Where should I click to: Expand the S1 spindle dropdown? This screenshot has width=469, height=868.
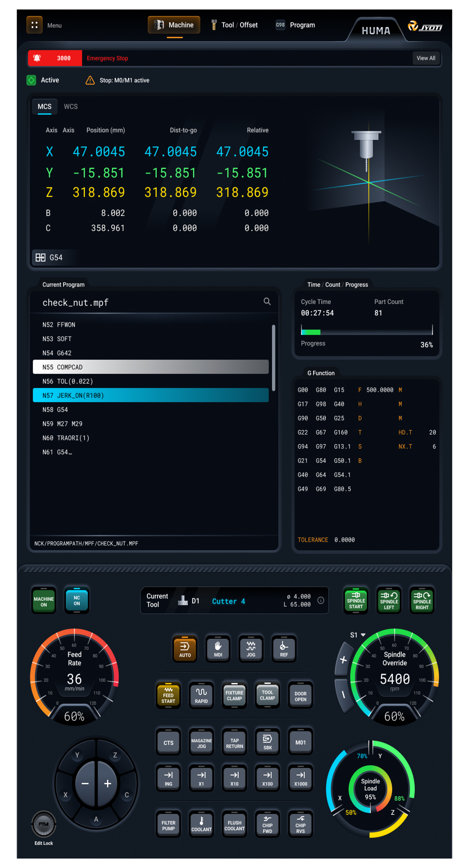pyautogui.click(x=358, y=635)
